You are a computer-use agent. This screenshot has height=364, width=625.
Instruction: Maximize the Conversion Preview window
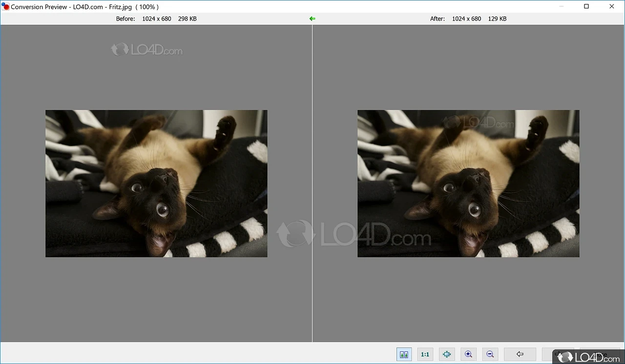point(586,7)
